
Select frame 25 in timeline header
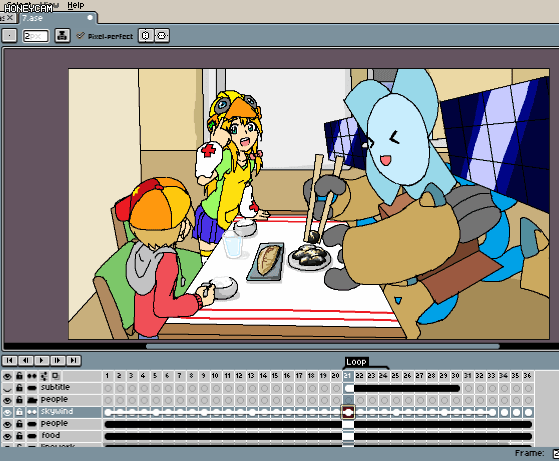[x=395, y=376]
